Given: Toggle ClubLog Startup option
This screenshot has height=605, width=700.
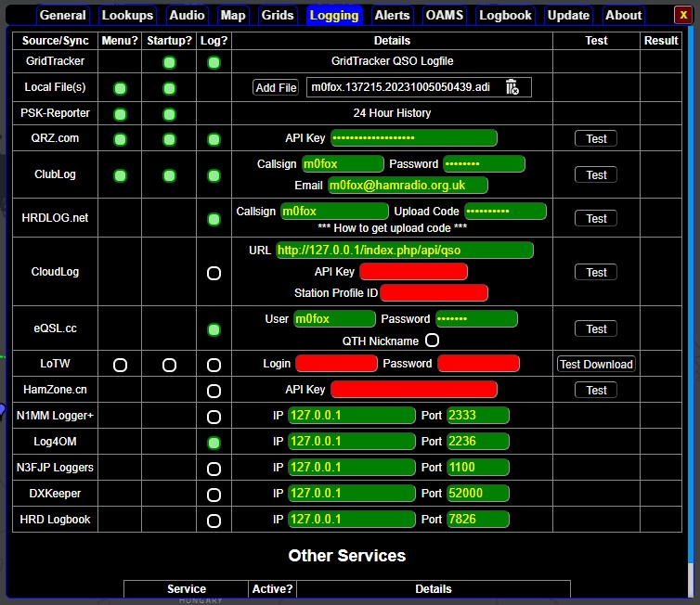Looking at the screenshot, I should (169, 175).
